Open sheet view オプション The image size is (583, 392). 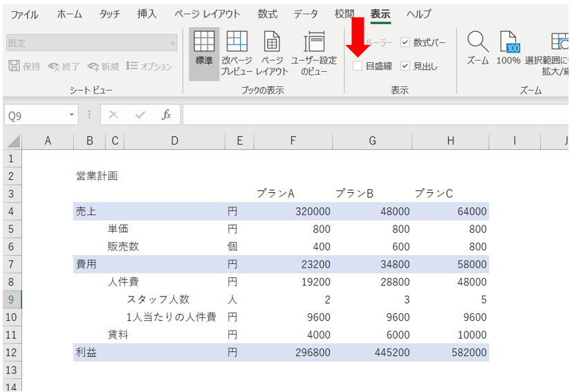(x=149, y=66)
